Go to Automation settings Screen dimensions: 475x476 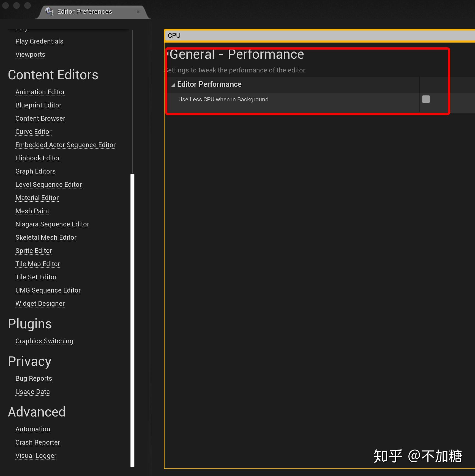point(33,429)
